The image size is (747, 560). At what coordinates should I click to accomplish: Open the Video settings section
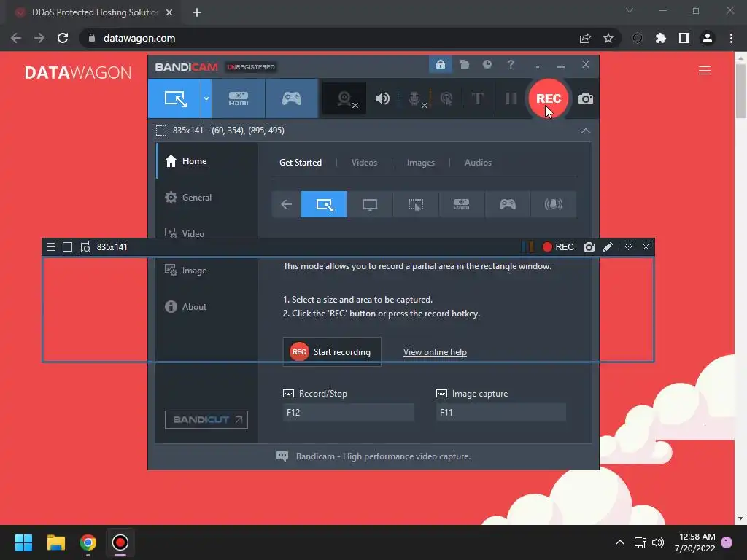click(x=206, y=233)
